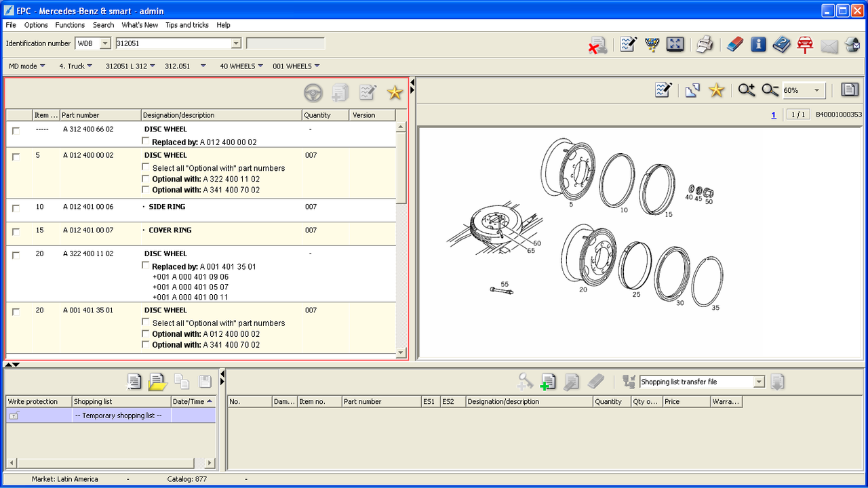Click the write protection lock icon in list row
This screenshot has height=488, width=868.
[x=14, y=415]
